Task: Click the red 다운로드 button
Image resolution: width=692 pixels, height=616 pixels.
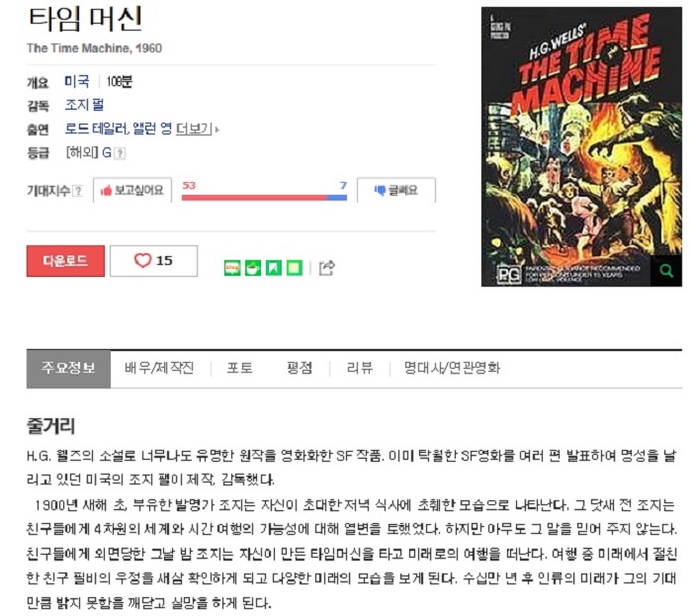Action: click(x=66, y=261)
